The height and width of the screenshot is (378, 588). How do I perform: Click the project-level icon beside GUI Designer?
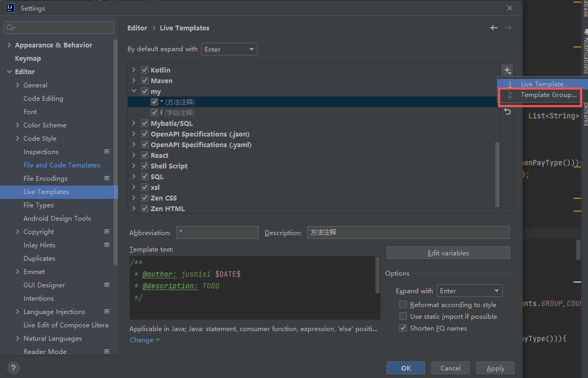[107, 285]
